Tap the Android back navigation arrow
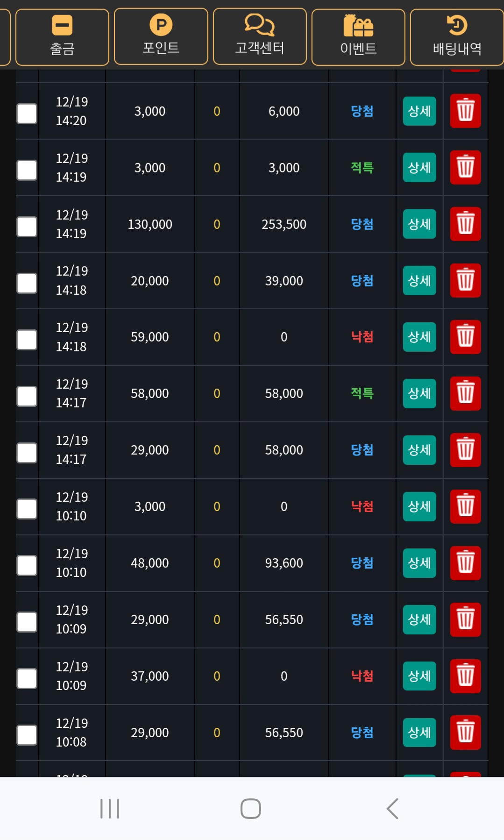 click(x=392, y=809)
